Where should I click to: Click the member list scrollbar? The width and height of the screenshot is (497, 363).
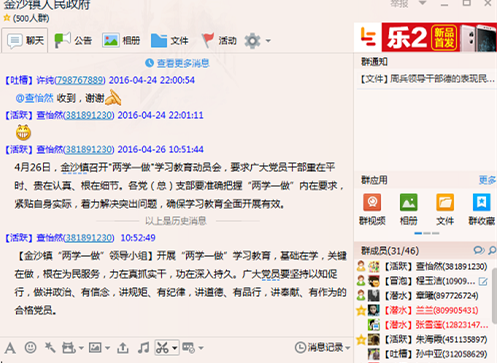494,295
